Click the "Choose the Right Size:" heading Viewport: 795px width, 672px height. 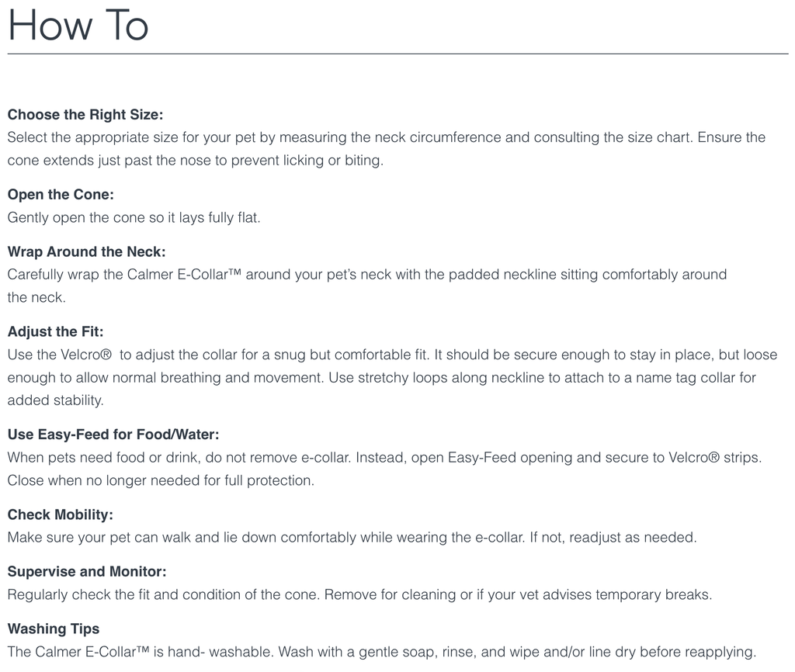85,115
